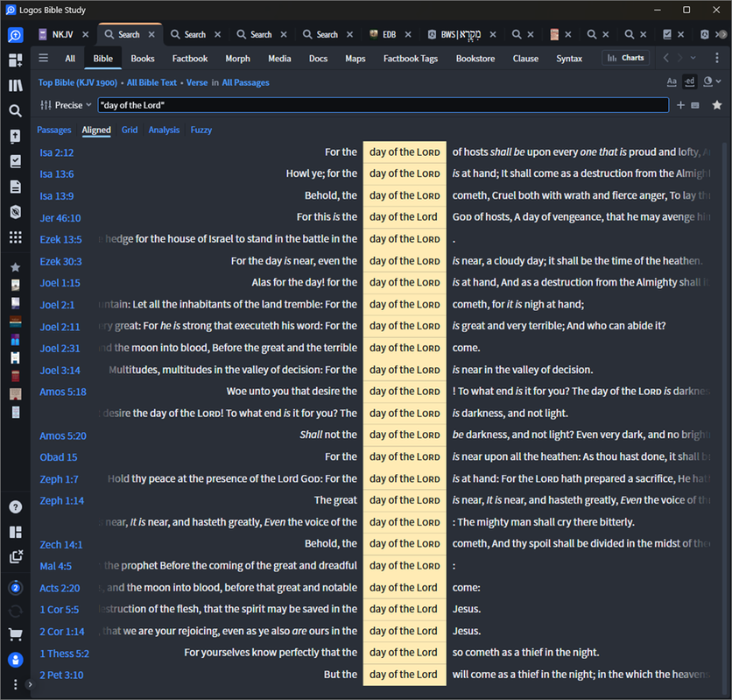
Task: Toggle the search display pie icon
Action: [x=707, y=81]
